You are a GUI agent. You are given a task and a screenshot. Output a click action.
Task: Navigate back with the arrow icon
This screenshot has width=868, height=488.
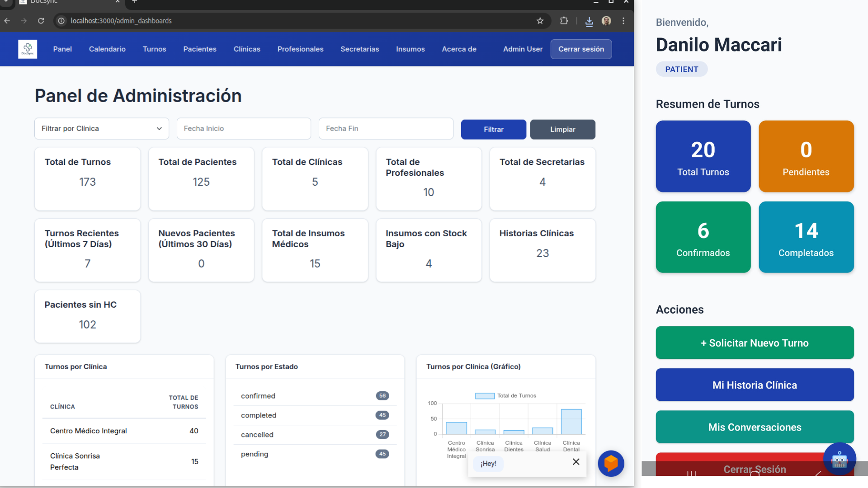click(7, 21)
